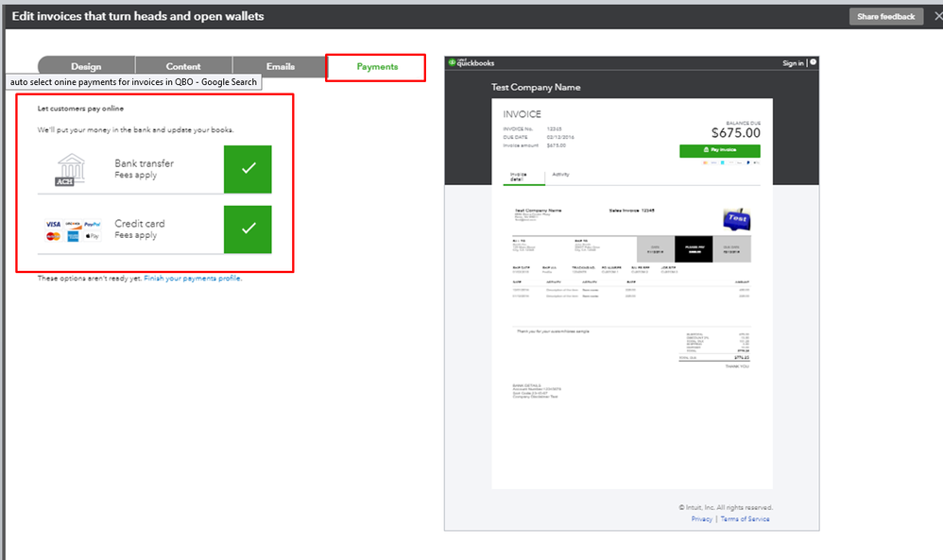Switch to the Design tab
The image size is (943, 560).
[87, 66]
